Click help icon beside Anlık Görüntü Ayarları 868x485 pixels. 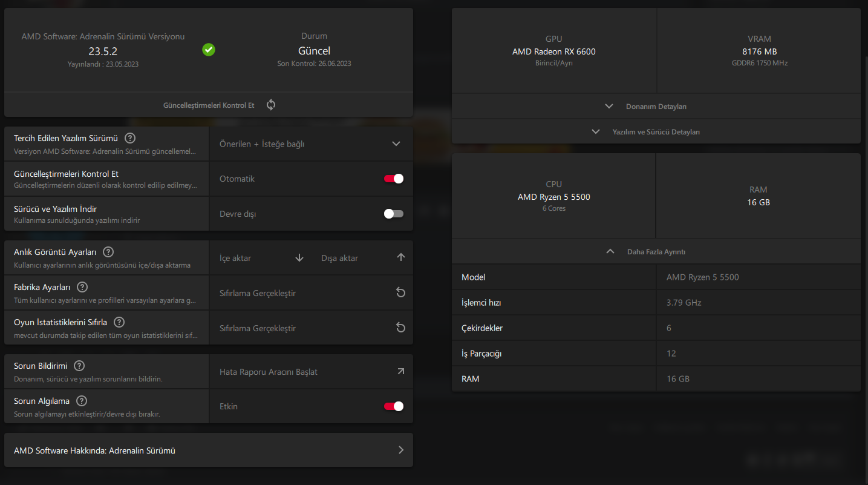click(x=108, y=252)
